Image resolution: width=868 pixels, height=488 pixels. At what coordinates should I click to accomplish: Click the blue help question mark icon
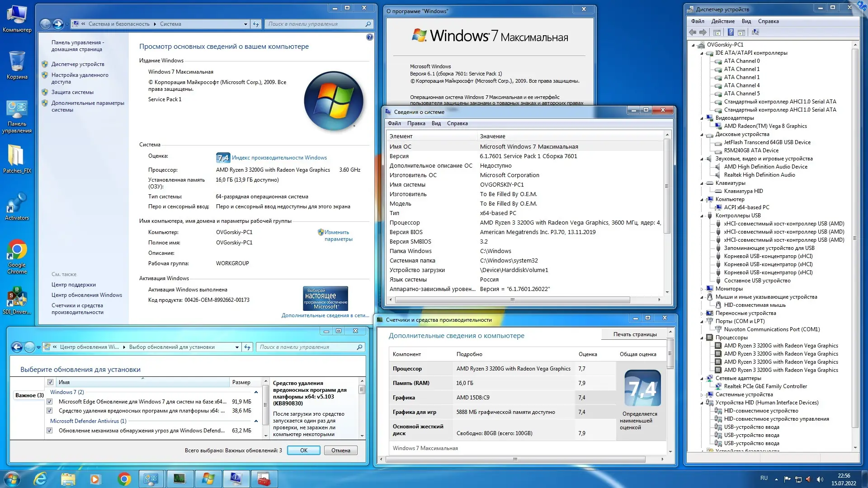[x=369, y=38]
